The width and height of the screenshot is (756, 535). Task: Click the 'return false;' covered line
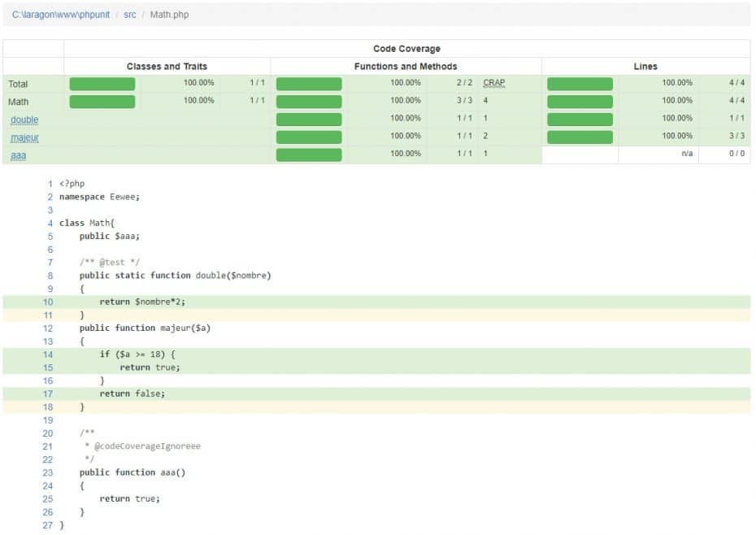(x=133, y=394)
